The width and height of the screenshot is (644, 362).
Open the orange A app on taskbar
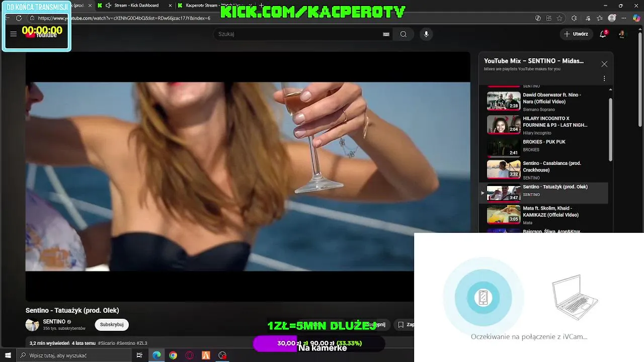(x=206, y=355)
